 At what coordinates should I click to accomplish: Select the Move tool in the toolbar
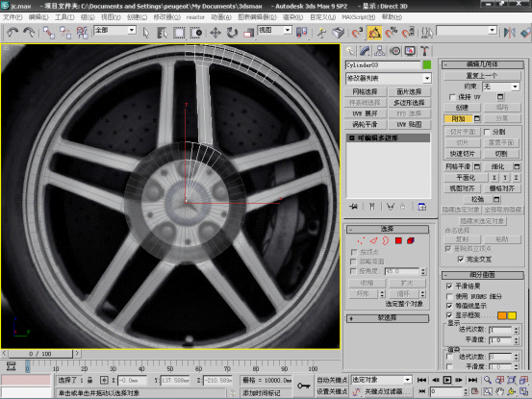[215, 33]
